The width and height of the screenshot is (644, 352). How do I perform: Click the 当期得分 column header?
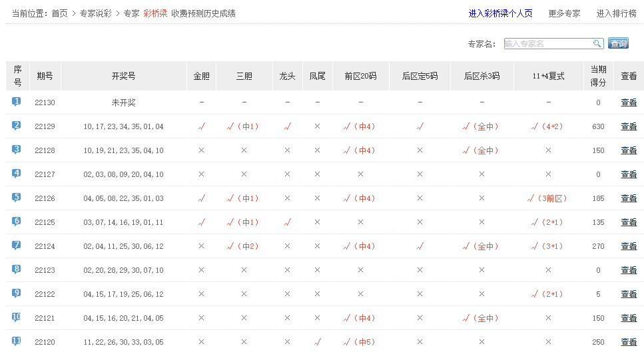click(598, 76)
